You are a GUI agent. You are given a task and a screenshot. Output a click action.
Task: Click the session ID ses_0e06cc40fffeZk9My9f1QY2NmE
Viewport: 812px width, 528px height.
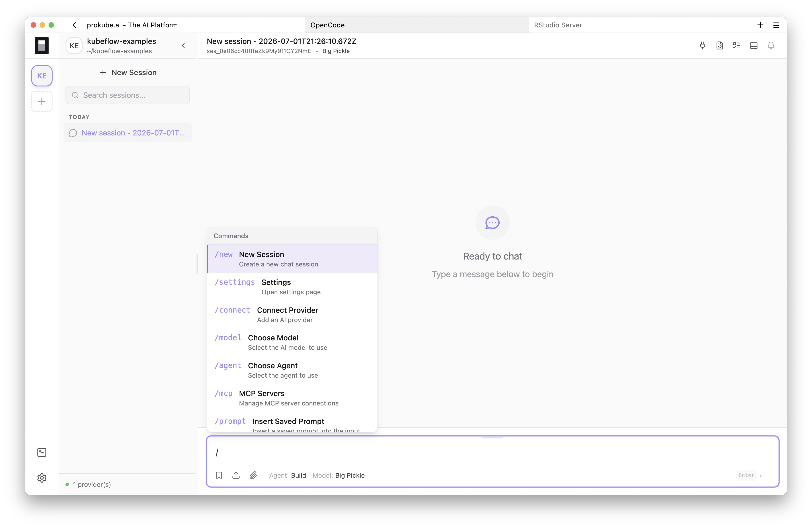259,51
